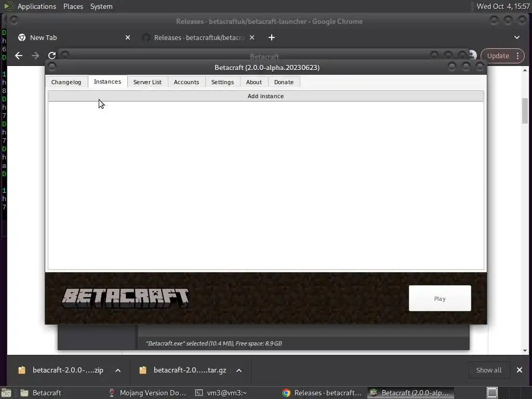
Task: Go to the Accounts tab
Action: [187, 82]
